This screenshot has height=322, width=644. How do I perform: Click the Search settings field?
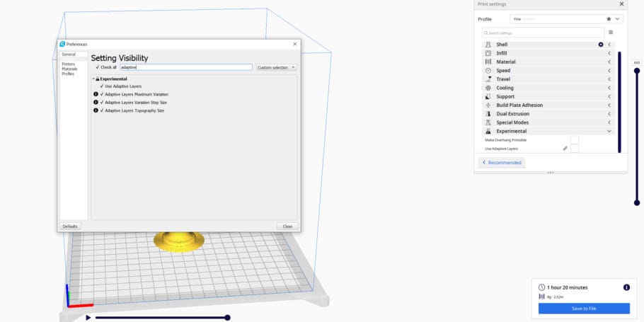pyautogui.click(x=543, y=33)
